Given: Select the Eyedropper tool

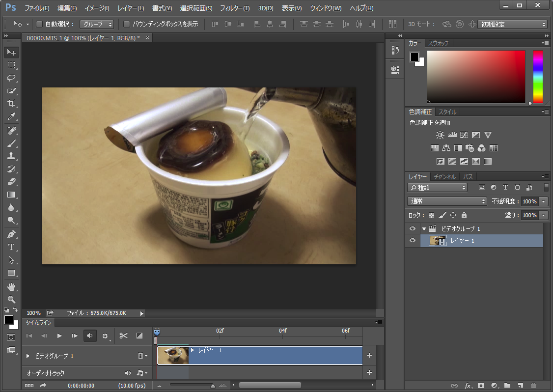Looking at the screenshot, I should coord(11,116).
